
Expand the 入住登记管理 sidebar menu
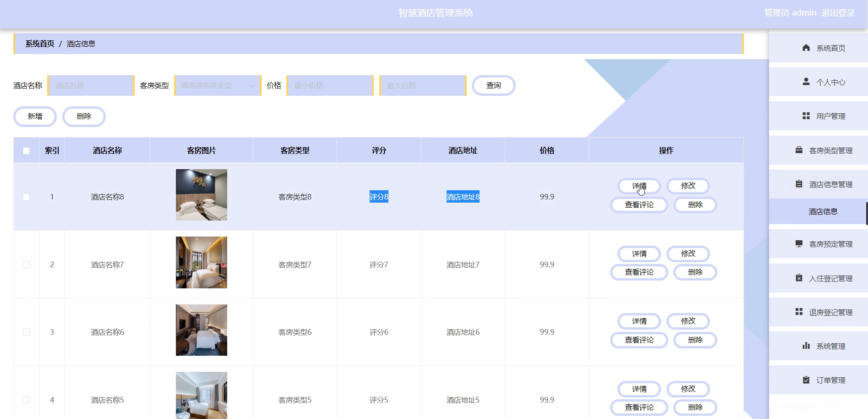tap(819, 278)
